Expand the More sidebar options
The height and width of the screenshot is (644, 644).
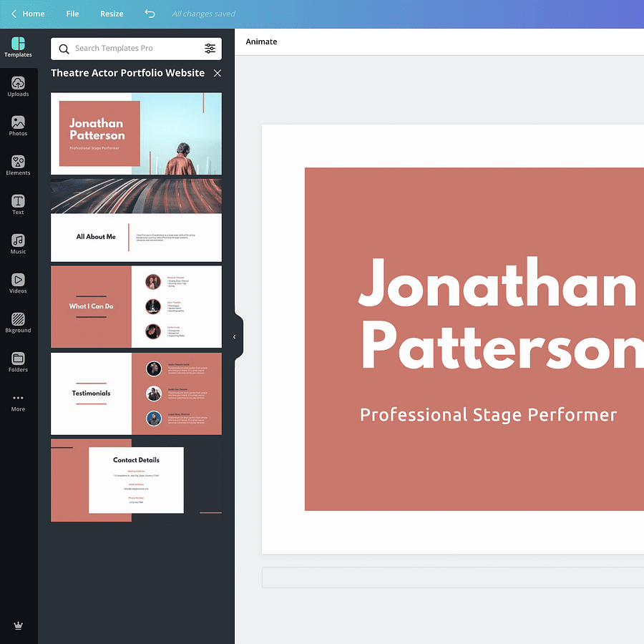pyautogui.click(x=18, y=402)
